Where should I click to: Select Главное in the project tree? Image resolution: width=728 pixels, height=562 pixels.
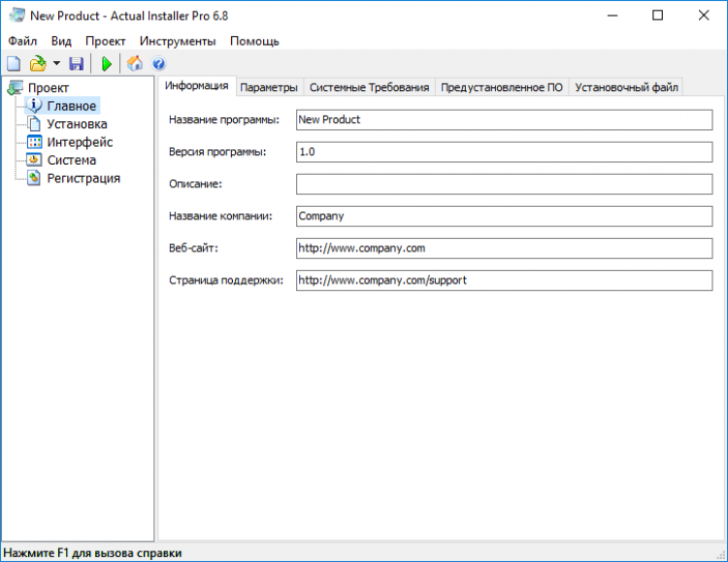point(72,106)
